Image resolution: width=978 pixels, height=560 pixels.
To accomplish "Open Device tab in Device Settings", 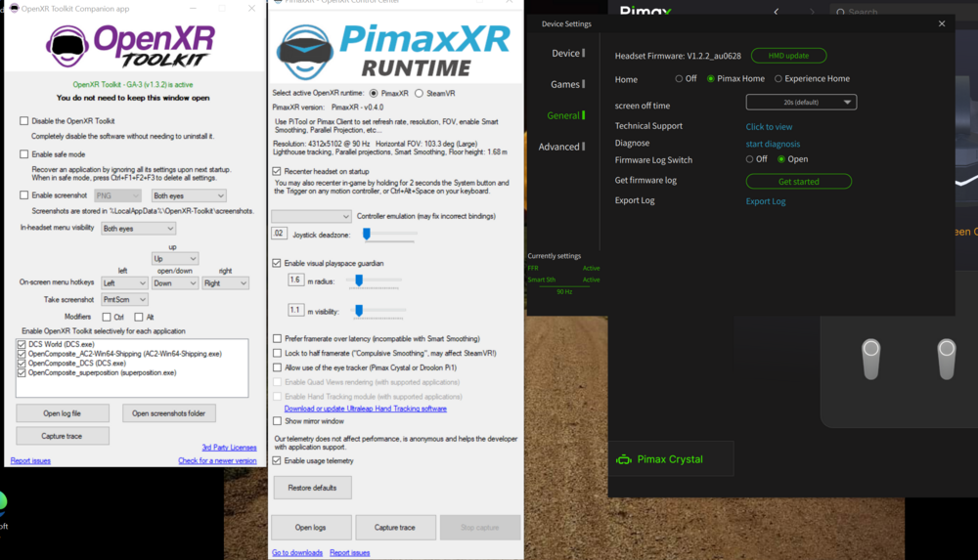I will 565,54.
